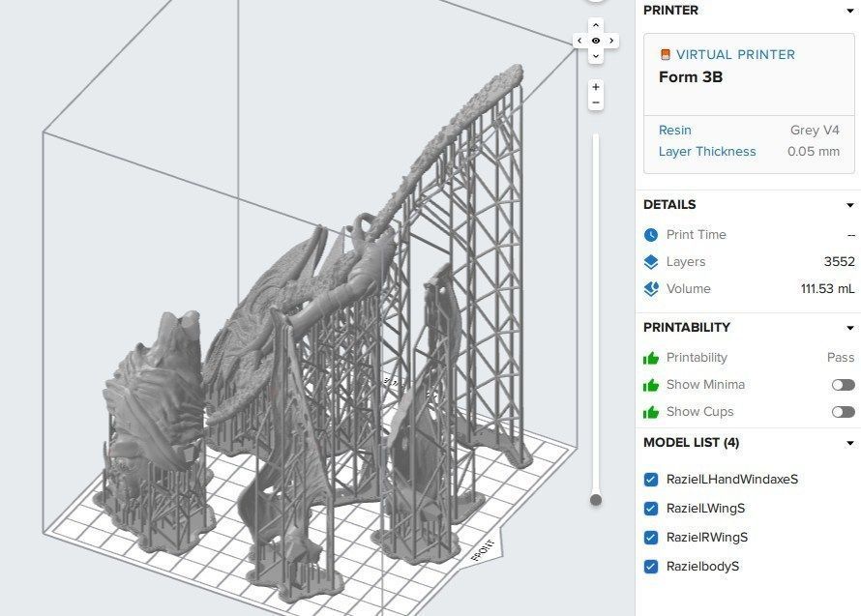Click the layer slider handle

point(596,500)
